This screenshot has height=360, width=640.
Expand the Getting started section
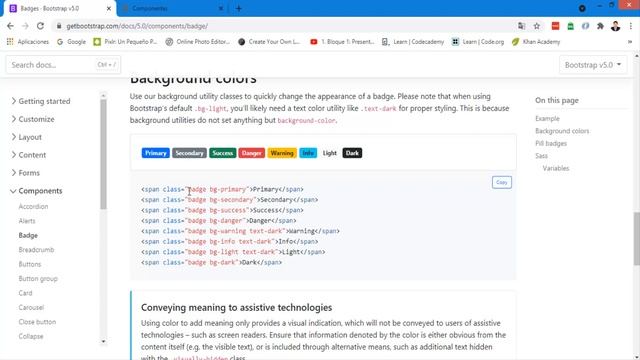coord(41,101)
